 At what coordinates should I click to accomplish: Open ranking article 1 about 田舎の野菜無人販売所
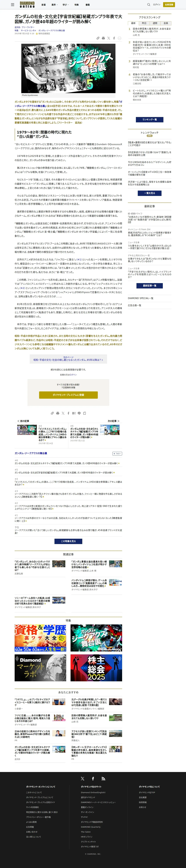coord(152,30)
